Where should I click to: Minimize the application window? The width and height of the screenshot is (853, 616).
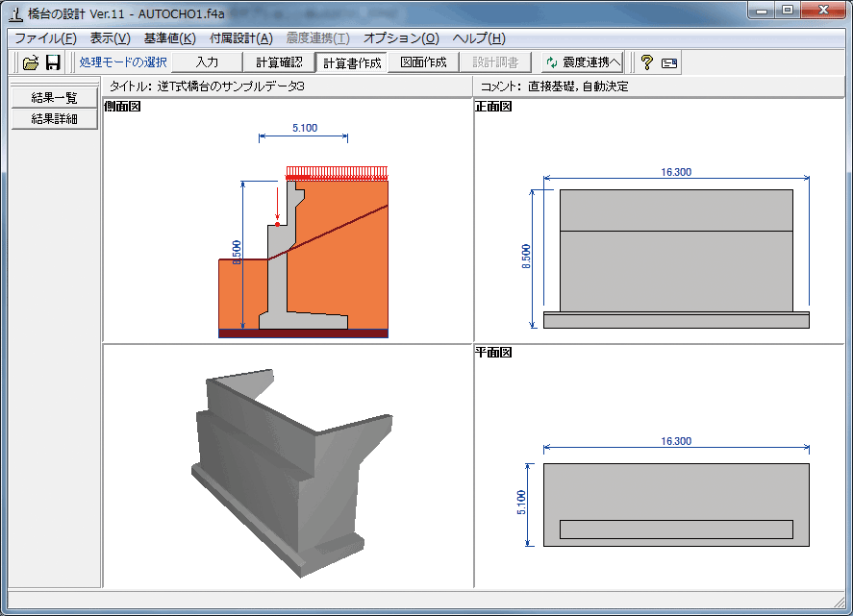point(762,10)
